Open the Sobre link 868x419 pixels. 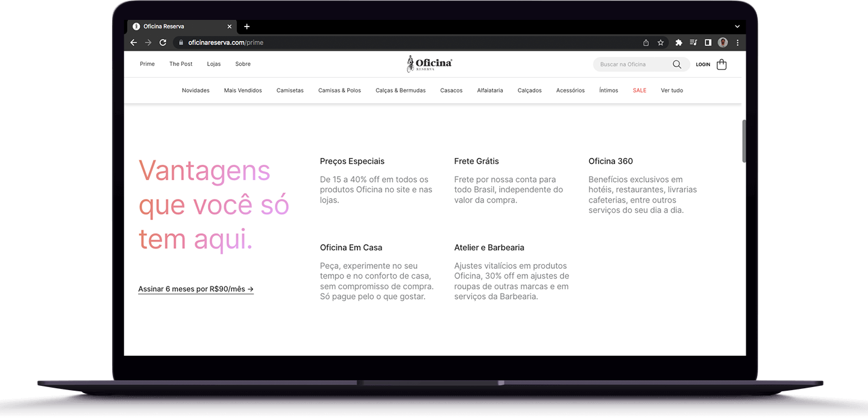click(243, 64)
